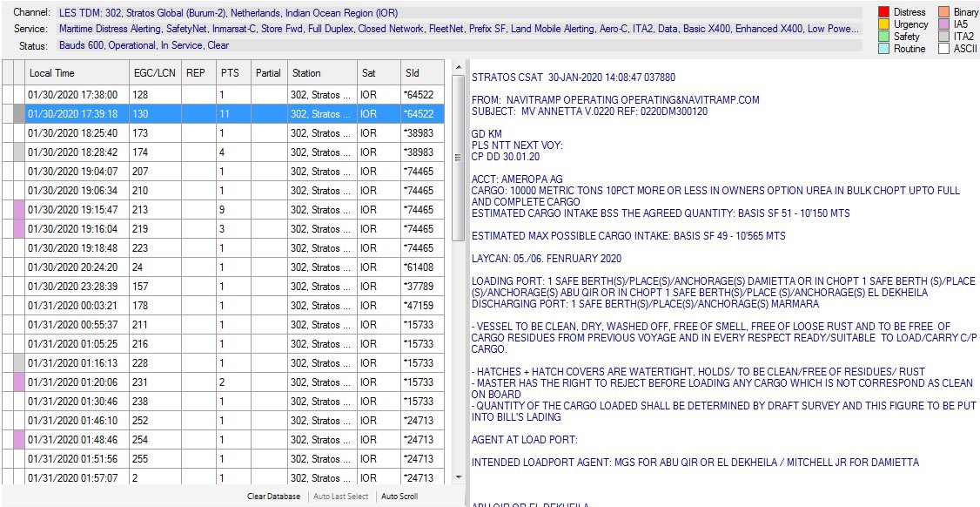Sort by the Local Time column header
Screen dimensions: 980x507
(77, 73)
